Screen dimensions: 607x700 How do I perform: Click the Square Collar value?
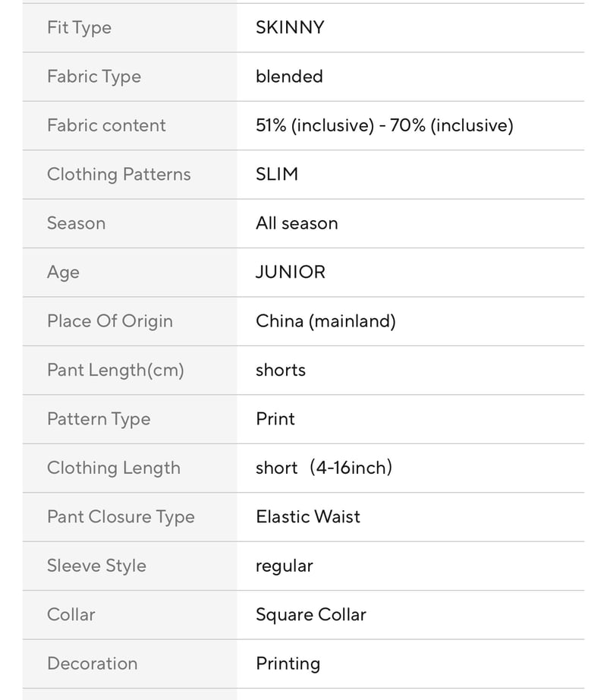pyautogui.click(x=311, y=615)
